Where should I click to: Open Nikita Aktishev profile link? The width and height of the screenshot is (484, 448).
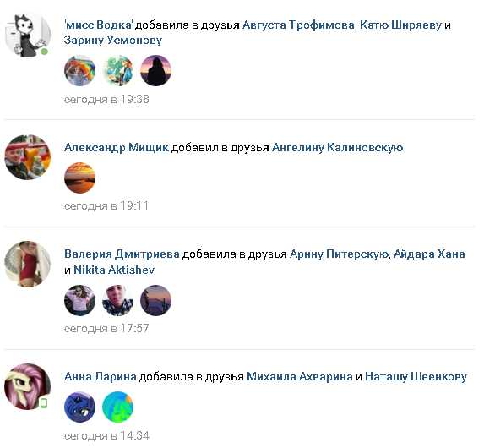pyautogui.click(x=114, y=270)
